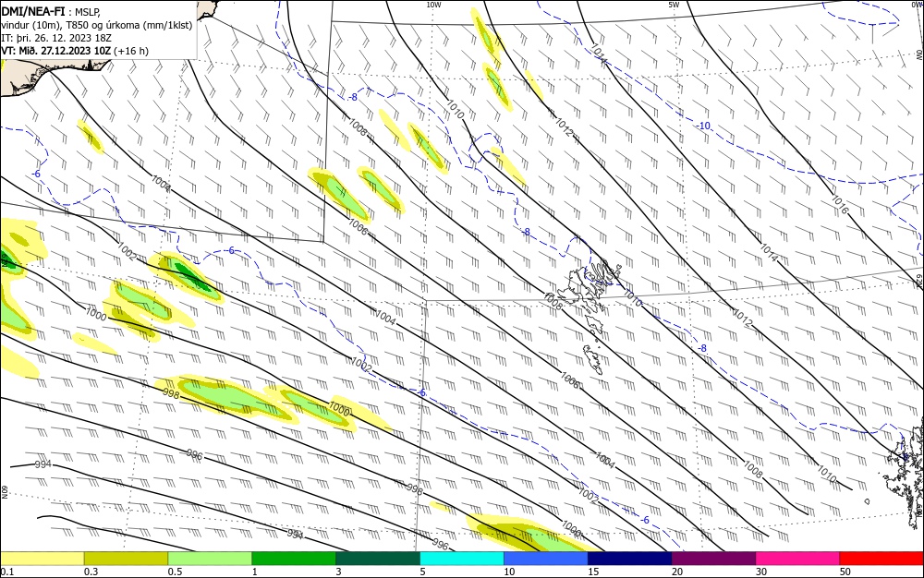Choose the navy 15–20 legend block
This screenshot has height=578, width=924.
click(630, 559)
